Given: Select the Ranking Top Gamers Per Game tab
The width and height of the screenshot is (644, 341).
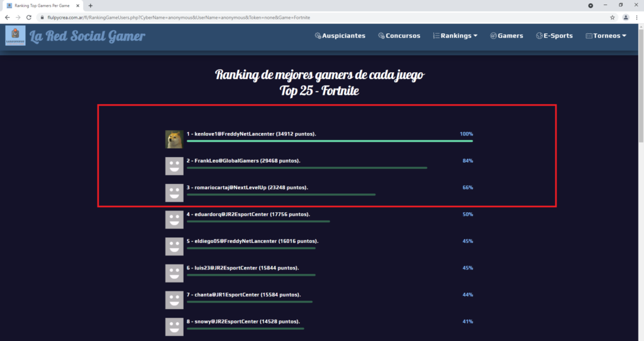Looking at the screenshot, I should click(x=43, y=6).
